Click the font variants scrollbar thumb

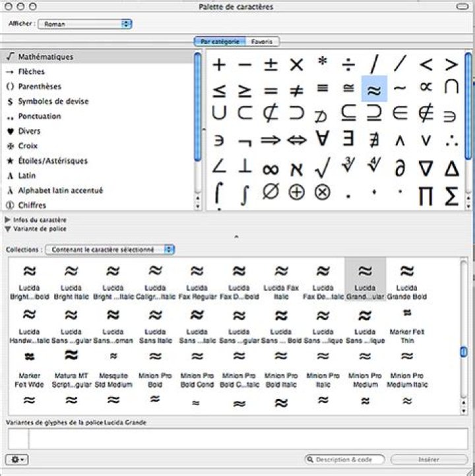(464, 352)
